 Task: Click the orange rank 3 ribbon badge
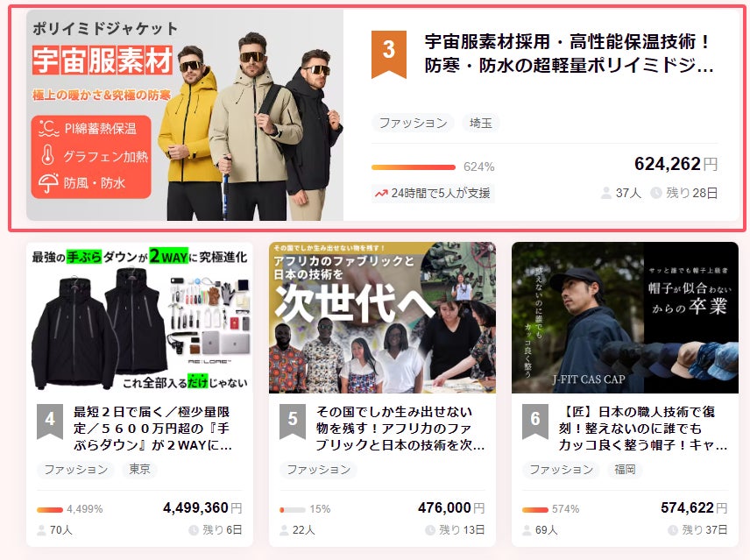point(388,53)
